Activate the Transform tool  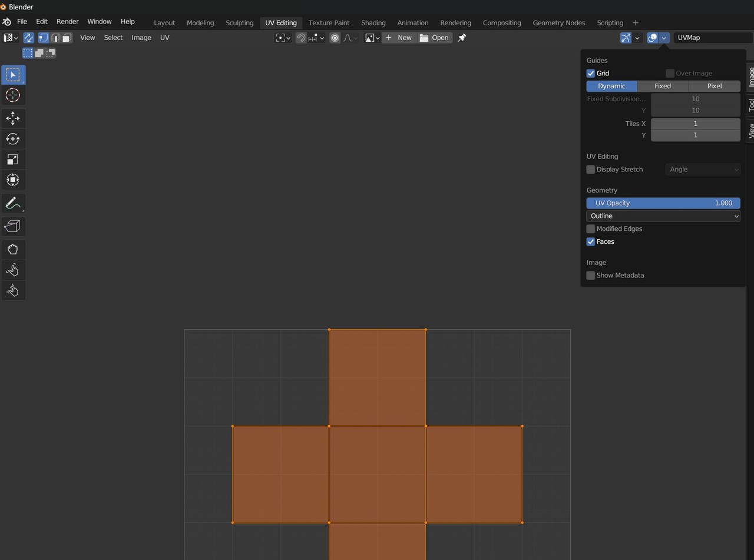[13, 180]
